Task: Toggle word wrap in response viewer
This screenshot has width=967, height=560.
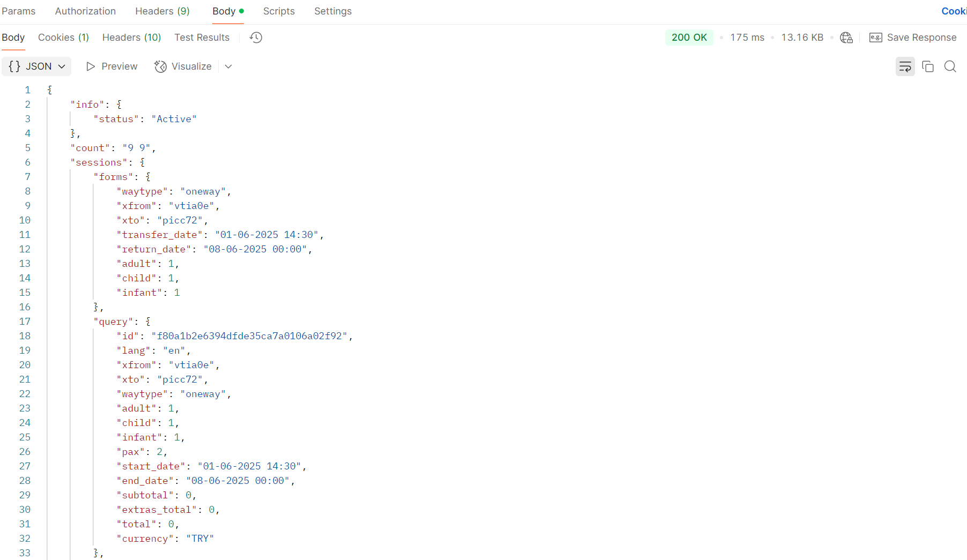Action: [x=905, y=66]
